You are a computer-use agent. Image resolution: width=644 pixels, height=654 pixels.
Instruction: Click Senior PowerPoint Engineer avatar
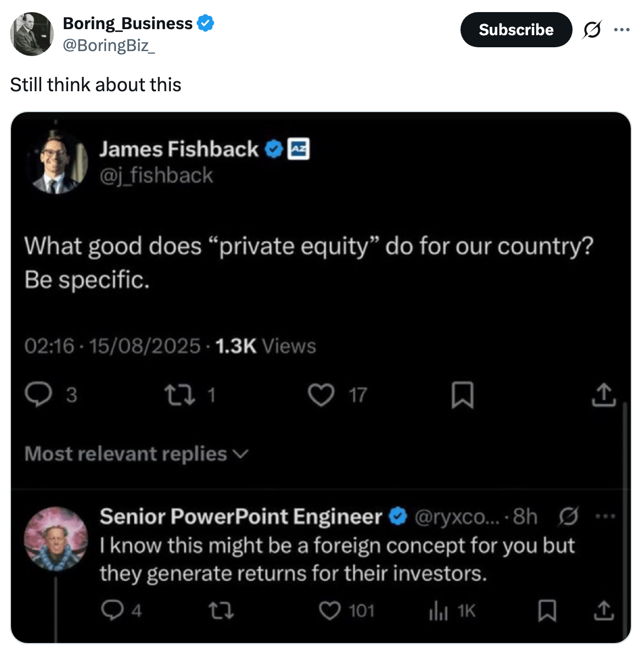click(55, 539)
